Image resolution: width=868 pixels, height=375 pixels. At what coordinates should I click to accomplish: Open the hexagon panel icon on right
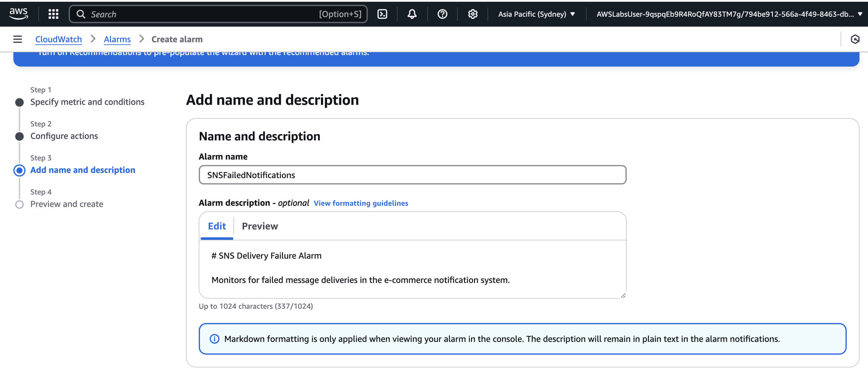[x=855, y=39]
